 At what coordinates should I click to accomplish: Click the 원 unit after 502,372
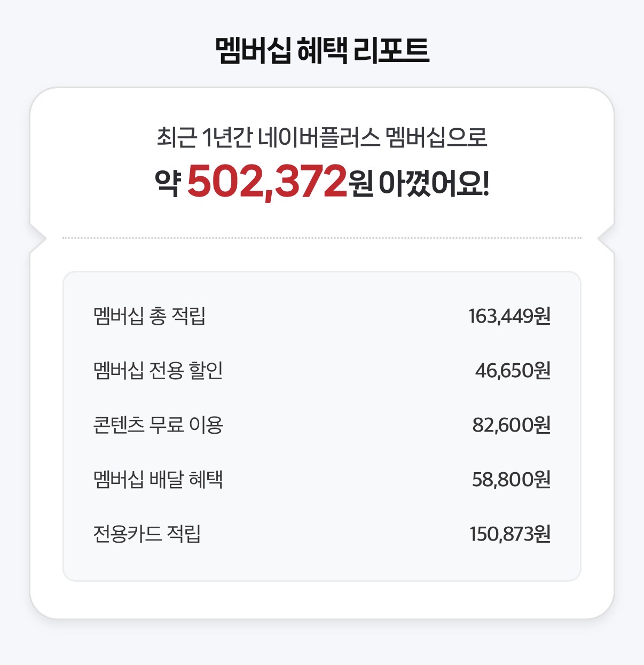pyautogui.click(x=361, y=184)
